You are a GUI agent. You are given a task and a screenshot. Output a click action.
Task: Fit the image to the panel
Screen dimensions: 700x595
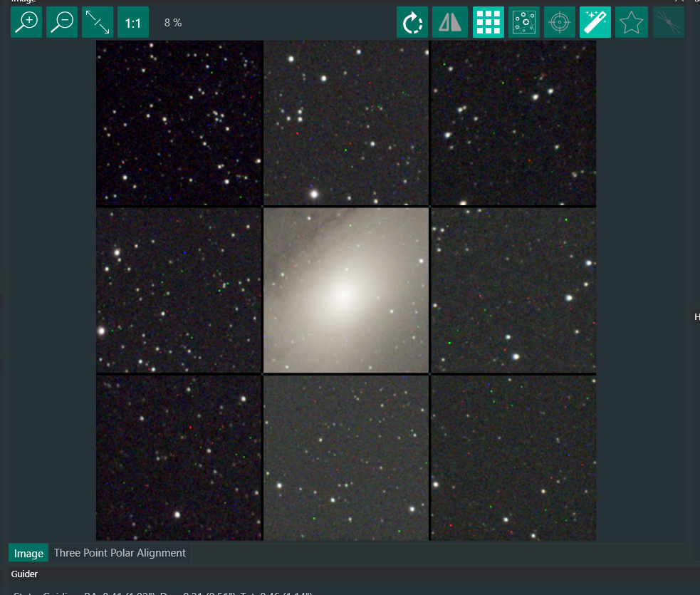point(98,22)
